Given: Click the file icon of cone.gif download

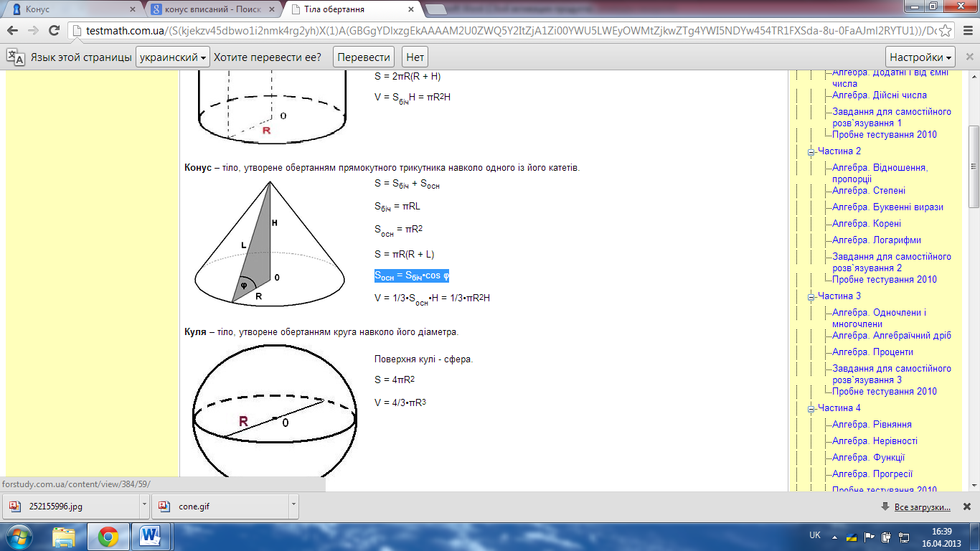Looking at the screenshot, I should [164, 507].
